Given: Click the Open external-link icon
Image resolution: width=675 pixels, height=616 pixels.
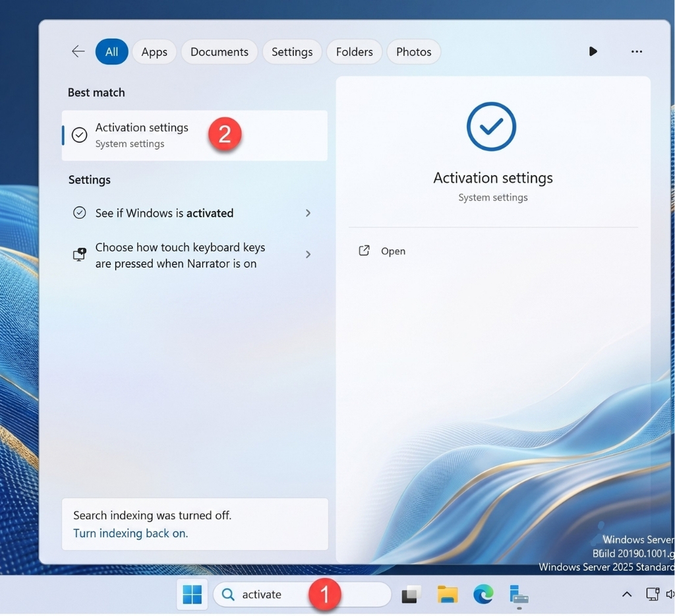Looking at the screenshot, I should coord(364,250).
